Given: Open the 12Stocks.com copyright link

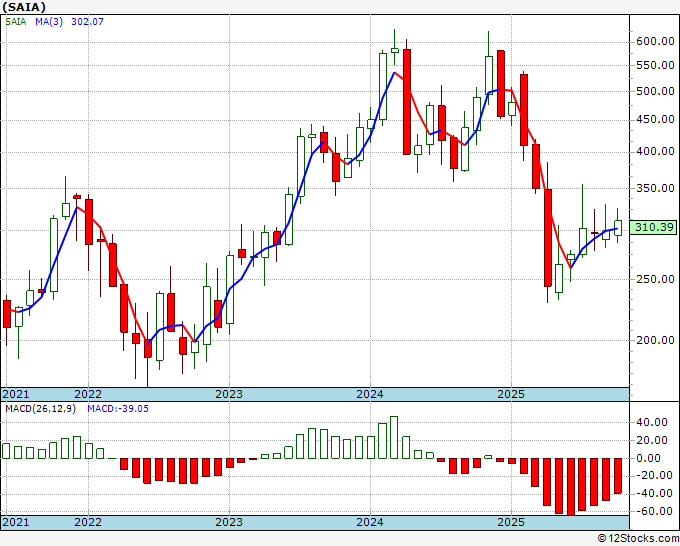Looking at the screenshot, I should coord(638,539).
